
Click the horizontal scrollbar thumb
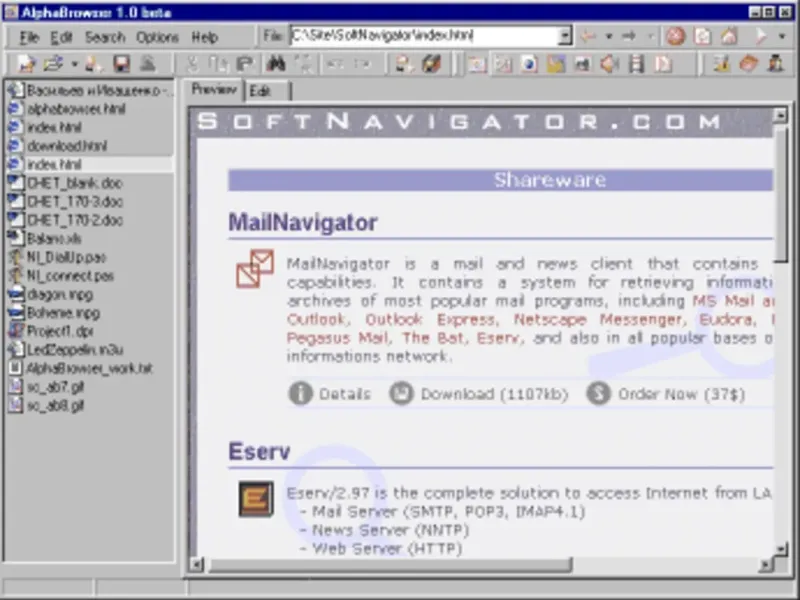coord(390,564)
